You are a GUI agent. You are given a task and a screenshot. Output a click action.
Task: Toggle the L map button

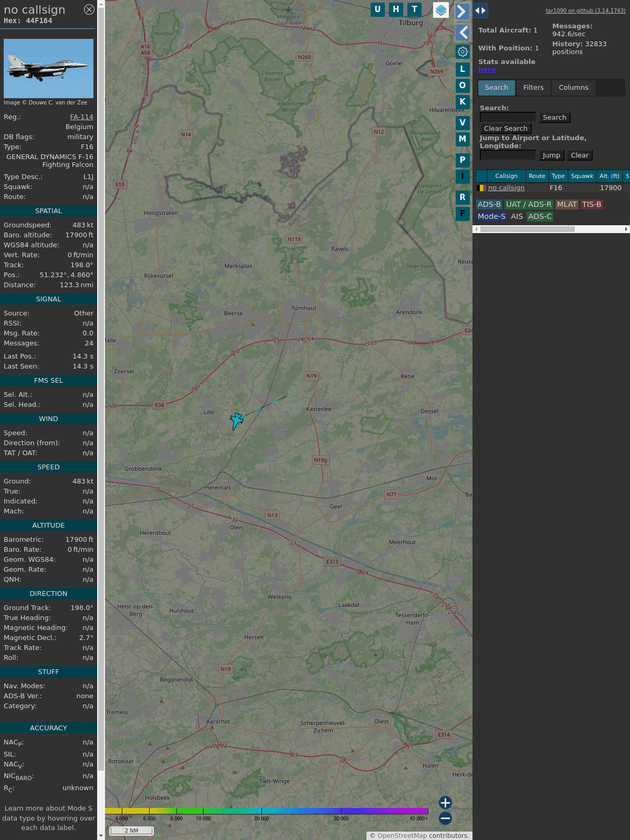tap(463, 69)
